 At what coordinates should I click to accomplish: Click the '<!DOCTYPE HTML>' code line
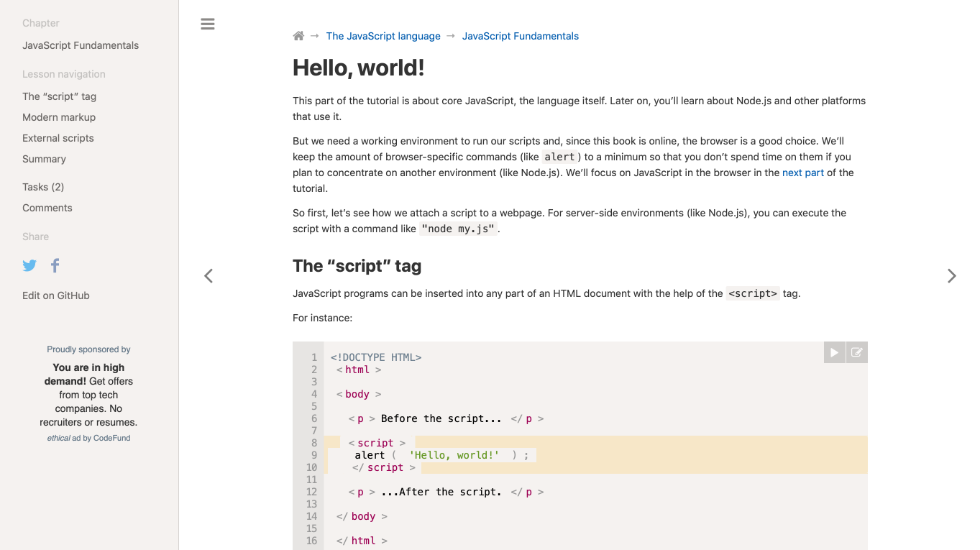click(376, 357)
